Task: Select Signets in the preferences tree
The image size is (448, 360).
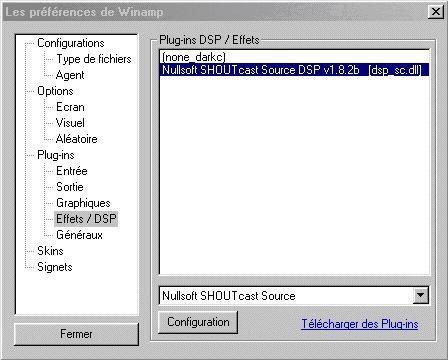Action: click(55, 267)
